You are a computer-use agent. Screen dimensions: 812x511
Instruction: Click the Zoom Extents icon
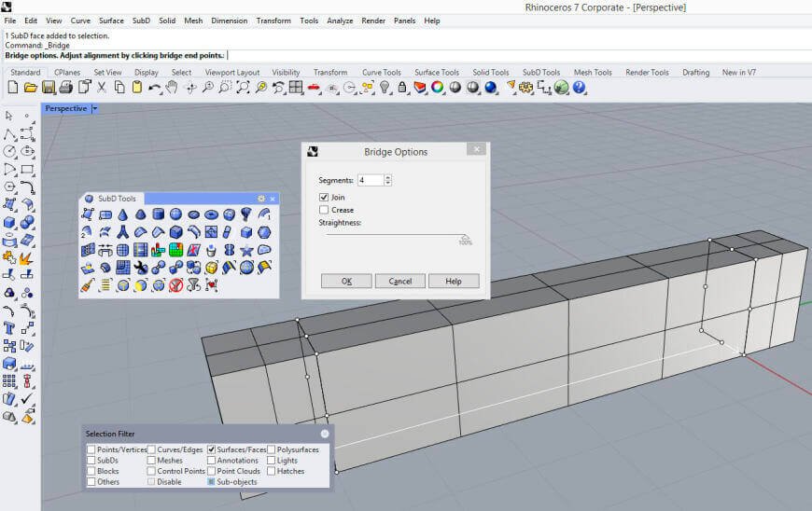click(x=243, y=88)
